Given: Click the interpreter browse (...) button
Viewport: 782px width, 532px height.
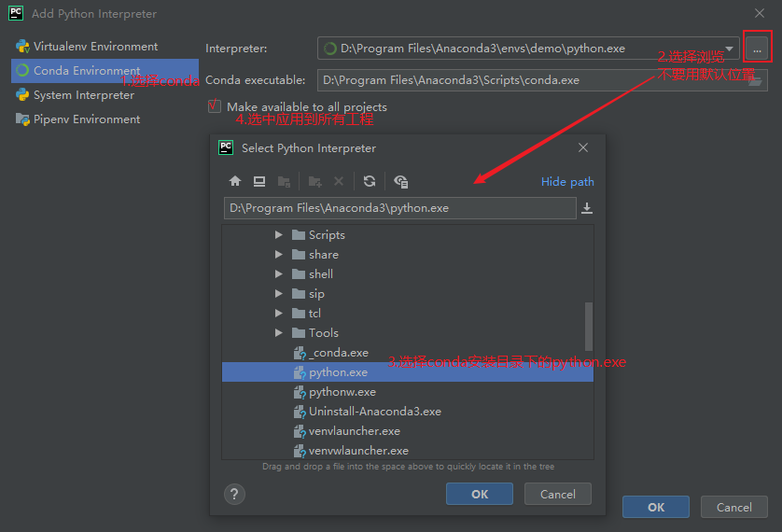Looking at the screenshot, I should [x=757, y=49].
